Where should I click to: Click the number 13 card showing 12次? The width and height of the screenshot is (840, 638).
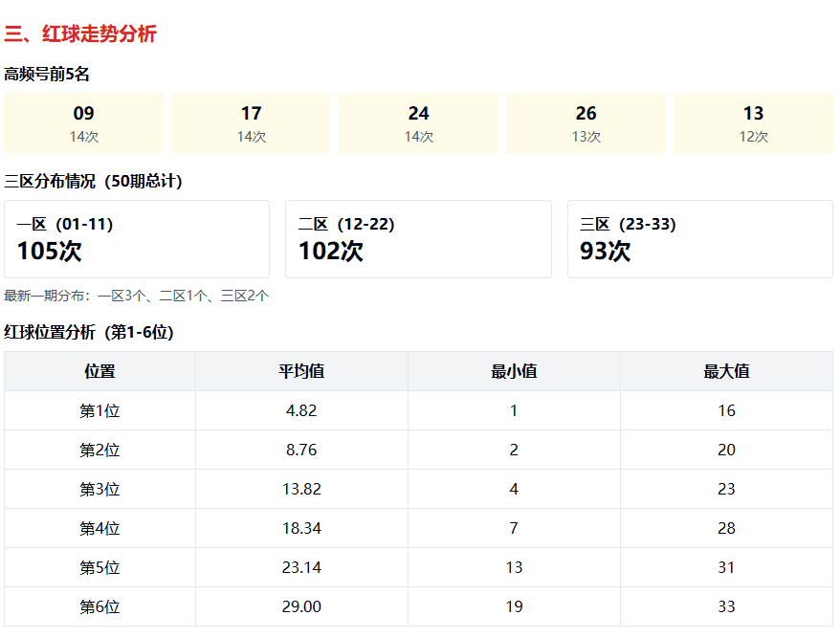[x=753, y=123]
